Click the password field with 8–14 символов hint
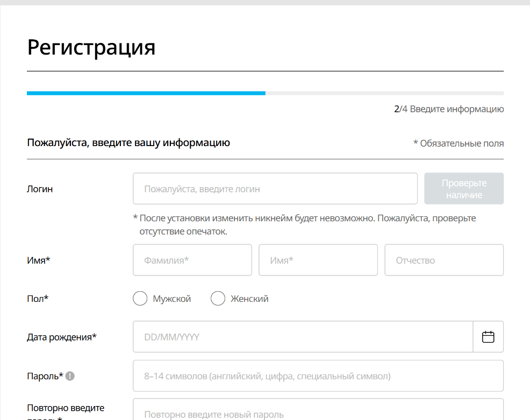This screenshot has height=420, width=530. (x=318, y=376)
